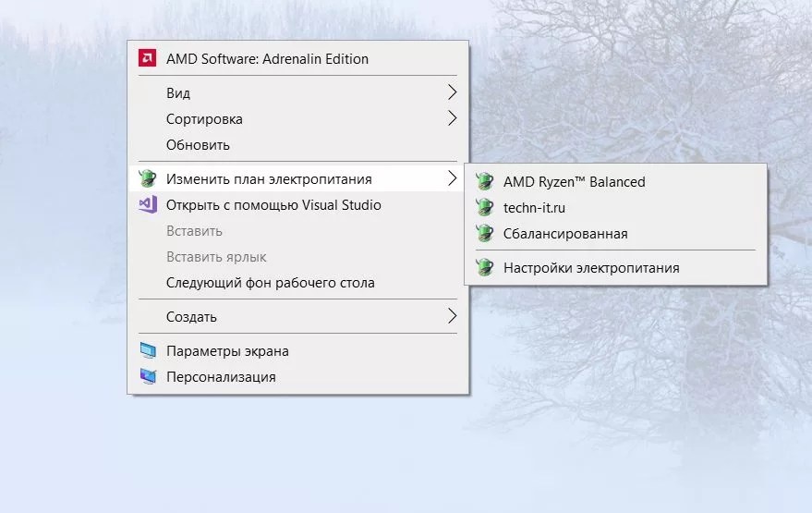Click the disabled Вставить ярлык entry
This screenshot has width=812, height=513.
[297, 257]
